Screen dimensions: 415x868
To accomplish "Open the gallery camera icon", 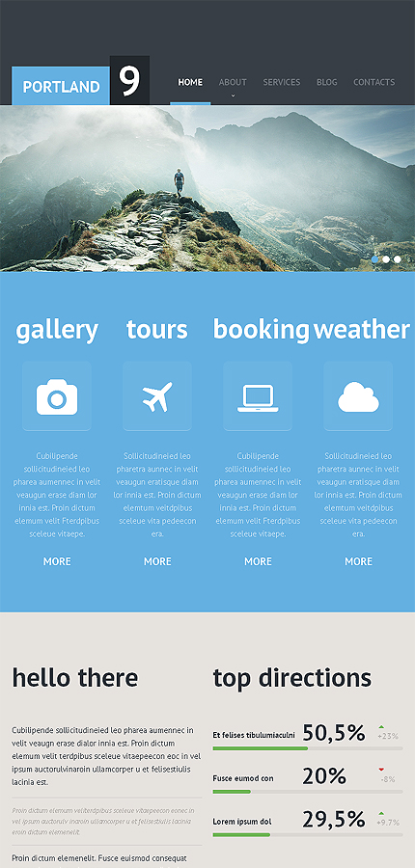I will (57, 396).
